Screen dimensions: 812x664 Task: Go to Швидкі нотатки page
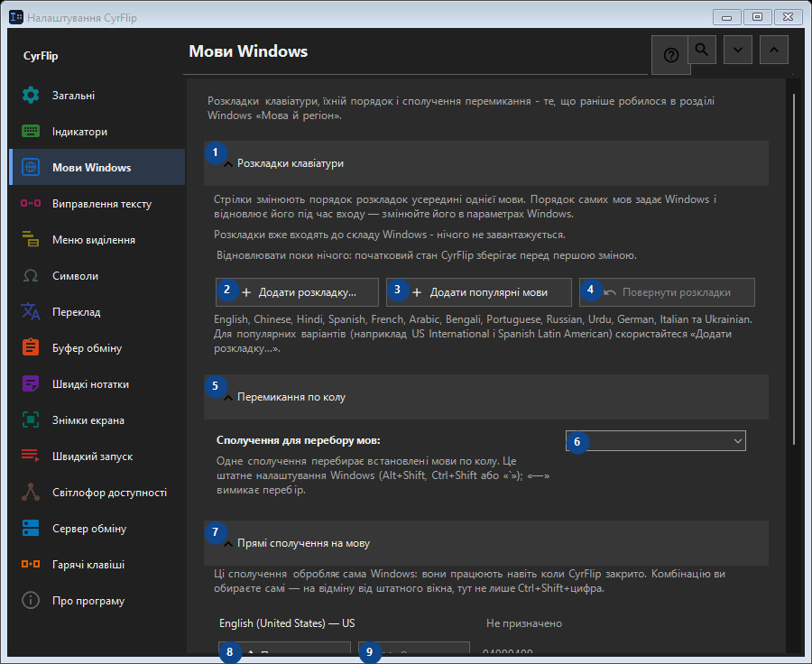coord(97,383)
